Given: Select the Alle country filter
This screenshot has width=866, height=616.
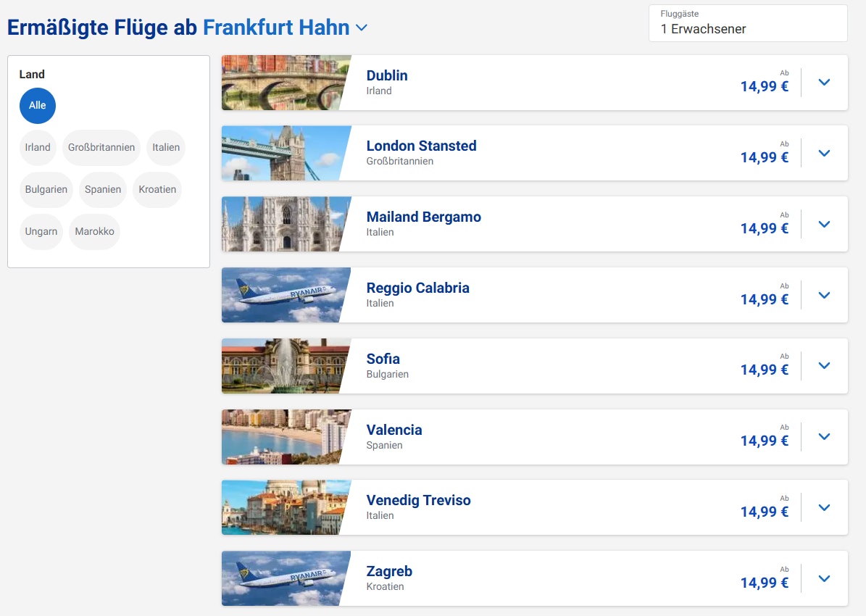Looking at the screenshot, I should [38, 106].
